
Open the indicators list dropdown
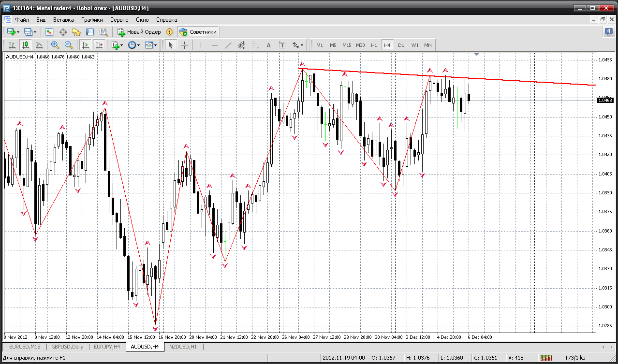pyautogui.click(x=117, y=45)
